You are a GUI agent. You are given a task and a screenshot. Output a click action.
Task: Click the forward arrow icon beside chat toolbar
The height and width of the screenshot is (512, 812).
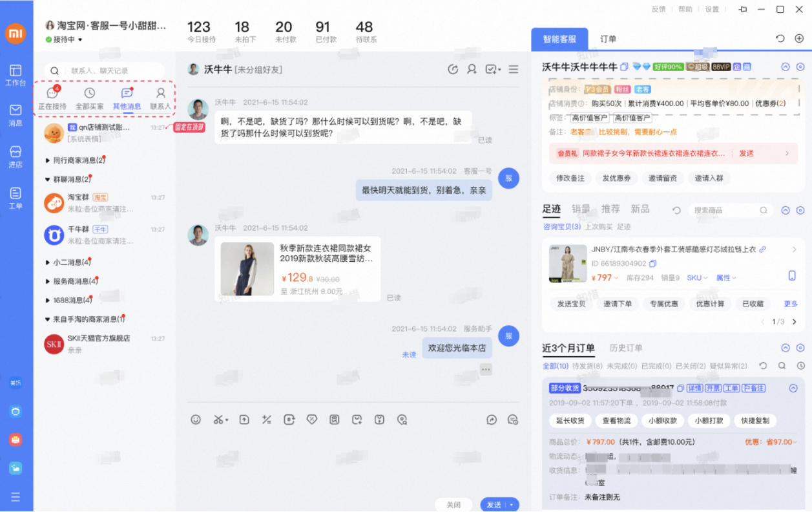pos(492,420)
